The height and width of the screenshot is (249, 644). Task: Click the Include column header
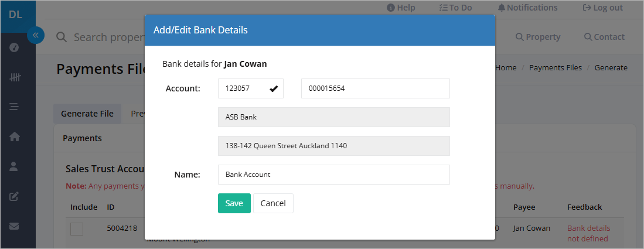[x=84, y=207]
